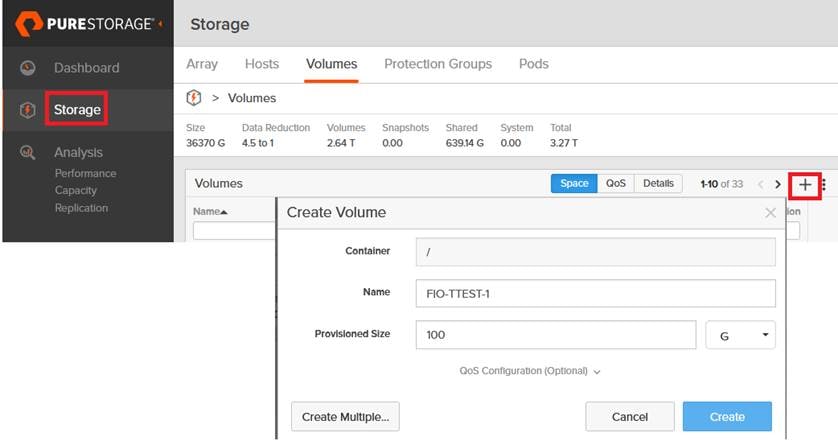Click the Volumes breadcrumb text
Screen dimensions: 838x441
252,98
